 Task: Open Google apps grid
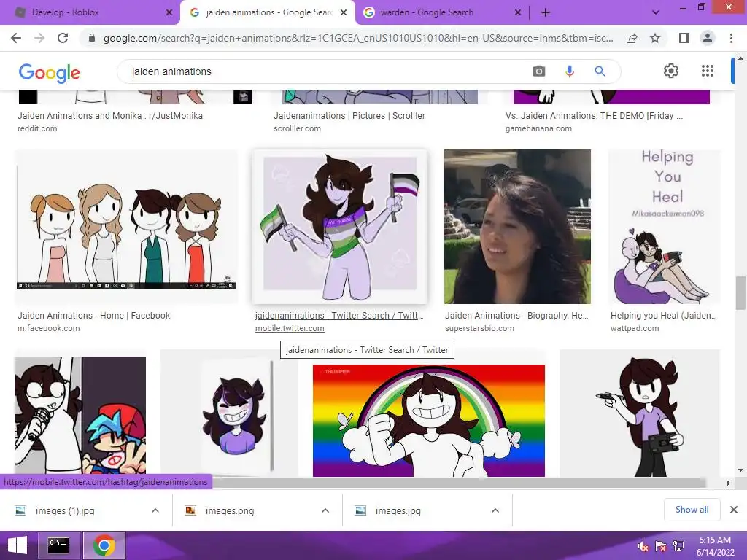click(708, 71)
